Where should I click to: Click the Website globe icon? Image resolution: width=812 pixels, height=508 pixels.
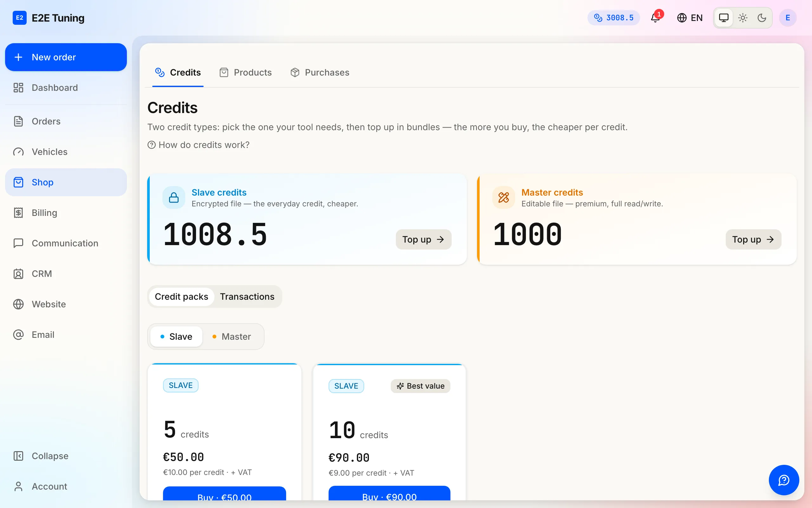coord(18,304)
